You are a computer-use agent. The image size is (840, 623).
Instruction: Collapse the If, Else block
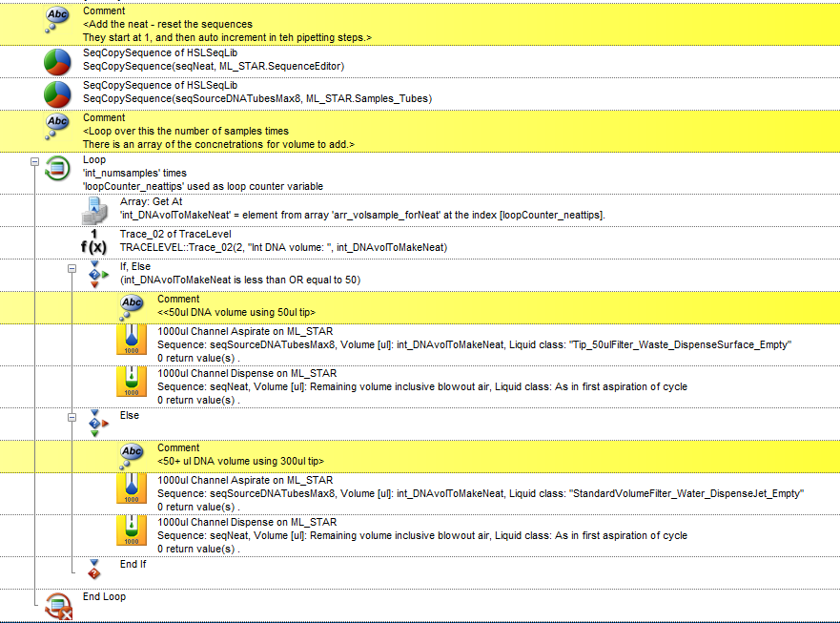click(72, 269)
